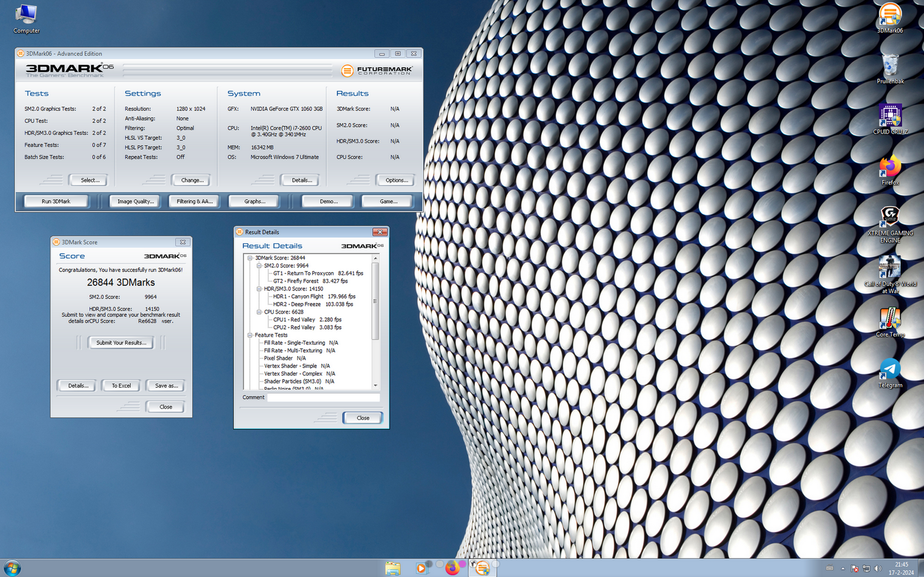Viewport: 924px width, 577px height.
Task: Select GT2 - Firefly Forest row
Action: click(310, 281)
